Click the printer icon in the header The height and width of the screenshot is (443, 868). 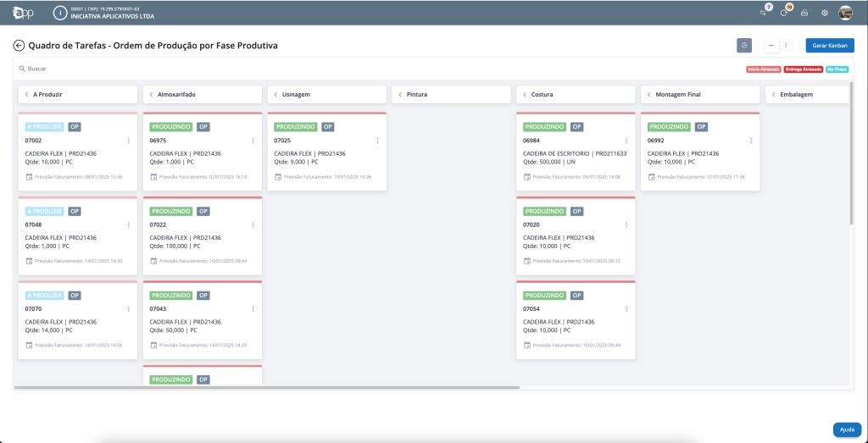tap(804, 13)
